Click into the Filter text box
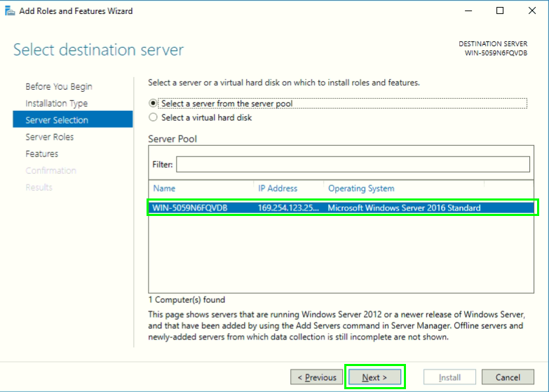Image resolution: width=549 pixels, height=392 pixels. [353, 164]
